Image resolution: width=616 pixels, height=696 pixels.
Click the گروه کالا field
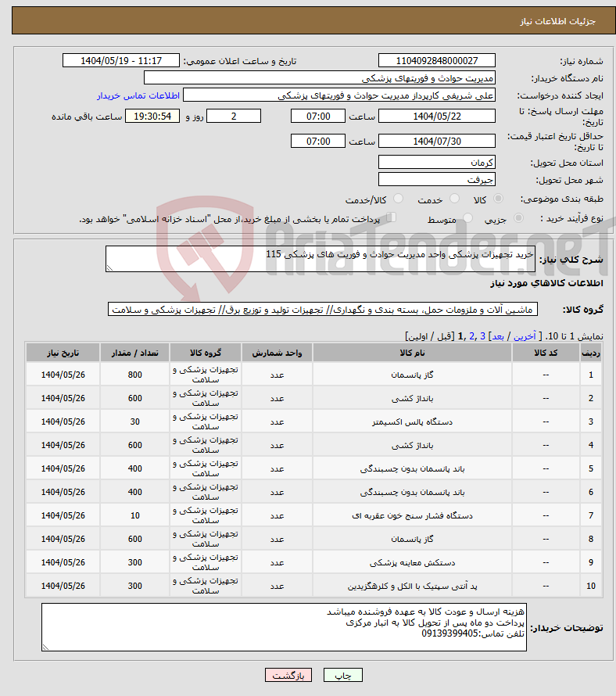coord(323,310)
